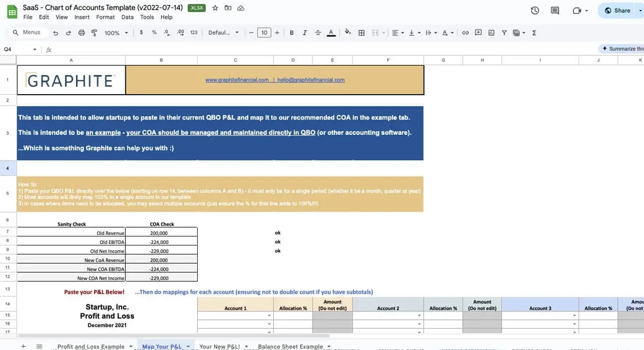Open version history clock icon
The height and width of the screenshot is (350, 644).
pos(535,10)
